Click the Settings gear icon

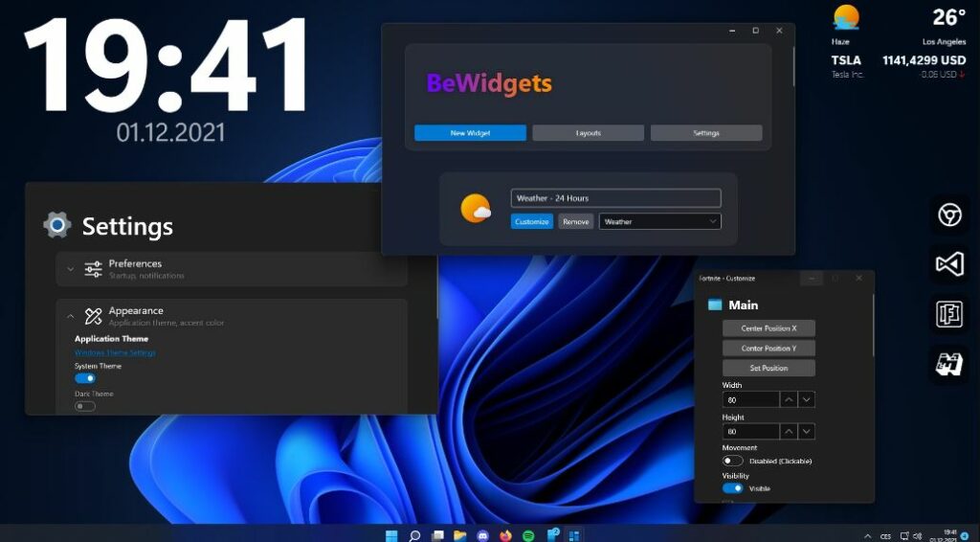(x=57, y=225)
